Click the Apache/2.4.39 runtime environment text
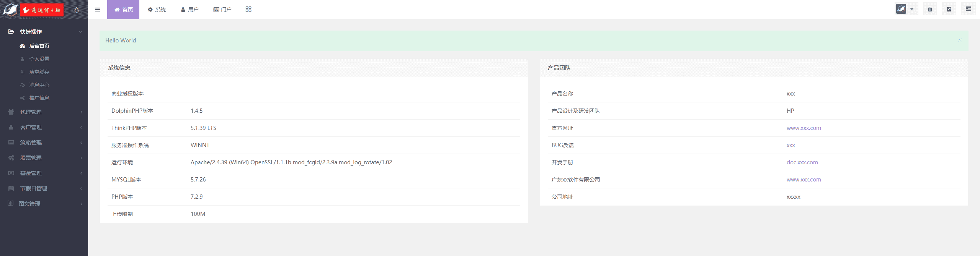The height and width of the screenshot is (256, 980). point(291,162)
